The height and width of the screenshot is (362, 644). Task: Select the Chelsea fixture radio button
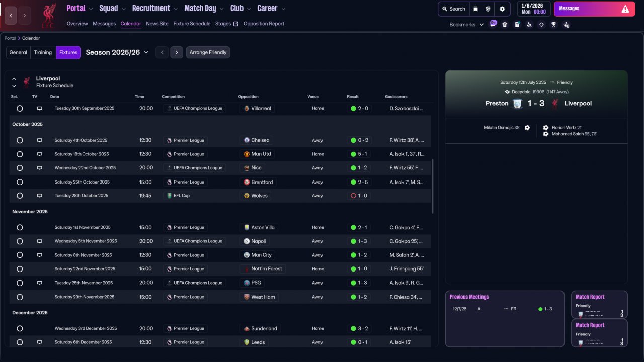(x=20, y=140)
